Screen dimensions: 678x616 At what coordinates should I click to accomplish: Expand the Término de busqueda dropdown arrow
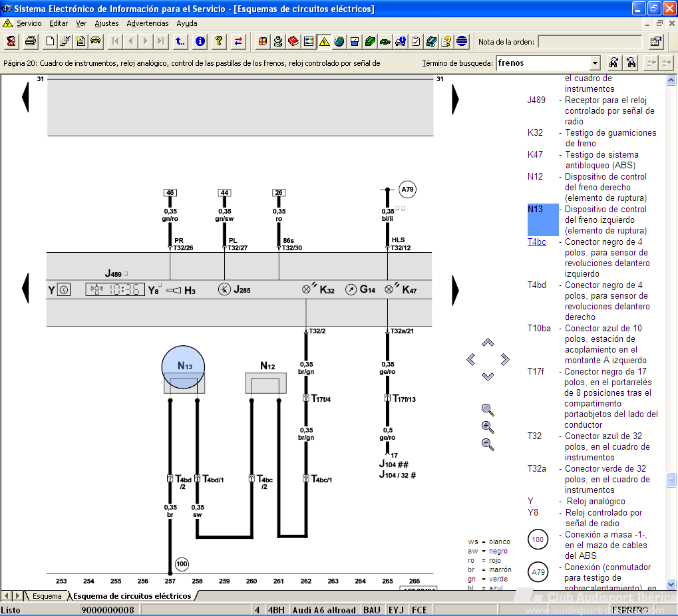(x=595, y=63)
